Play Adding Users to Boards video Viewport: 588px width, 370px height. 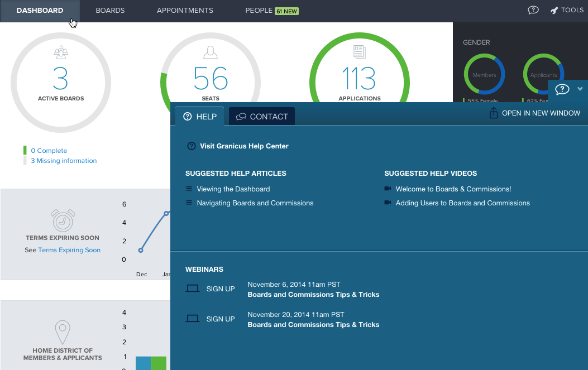[x=463, y=203]
